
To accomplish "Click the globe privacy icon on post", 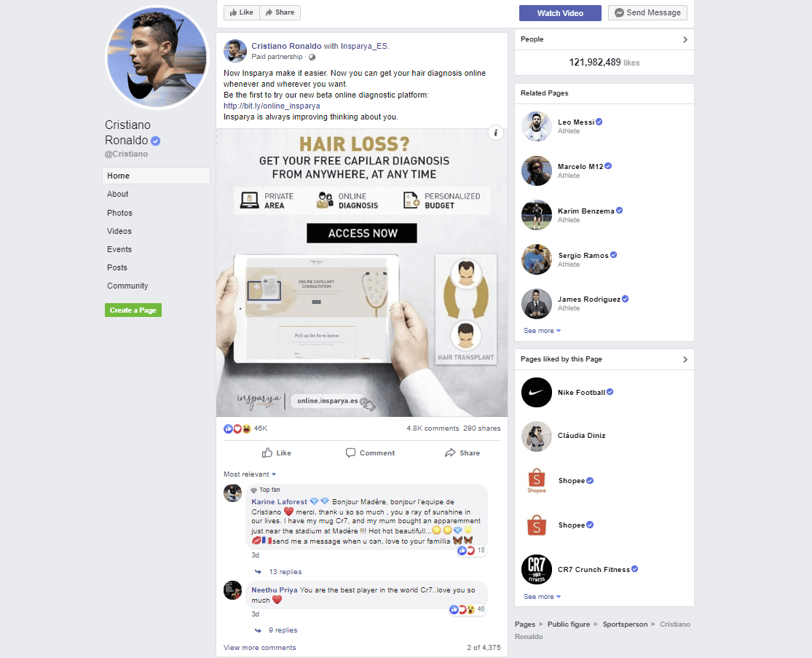I will (312, 57).
